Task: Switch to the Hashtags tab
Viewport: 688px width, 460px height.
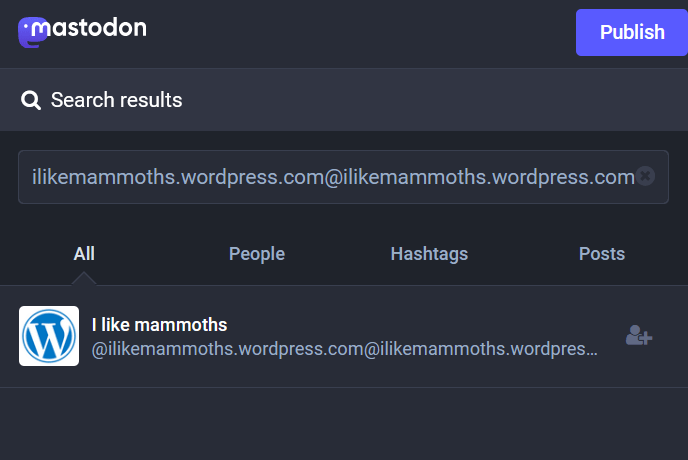Action: tap(429, 254)
